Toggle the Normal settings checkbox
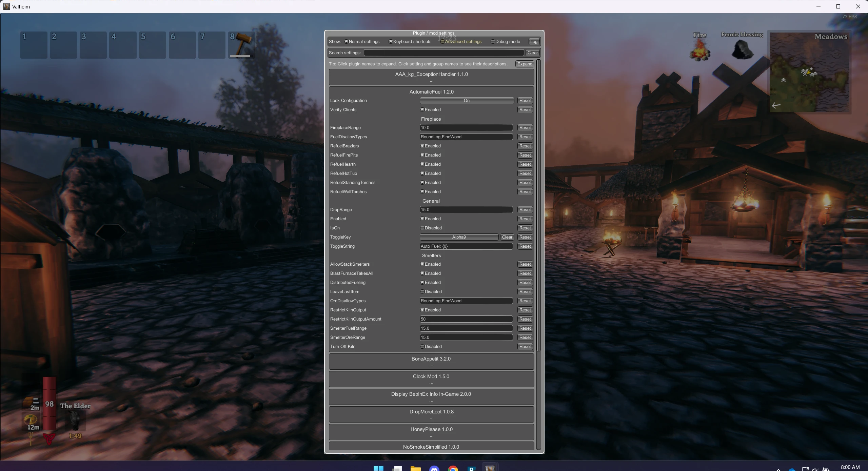This screenshot has width=868, height=471. click(x=346, y=41)
